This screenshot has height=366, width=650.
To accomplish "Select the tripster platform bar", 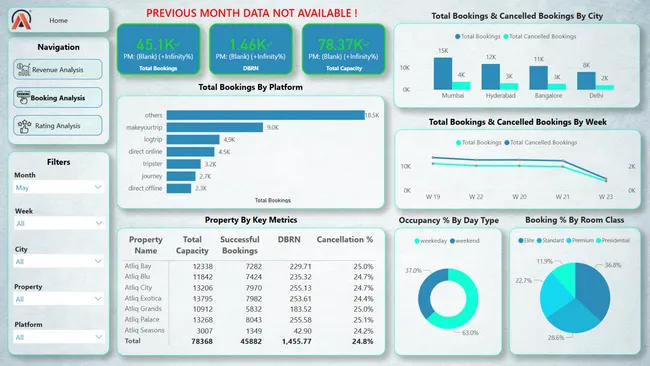I will (x=184, y=164).
